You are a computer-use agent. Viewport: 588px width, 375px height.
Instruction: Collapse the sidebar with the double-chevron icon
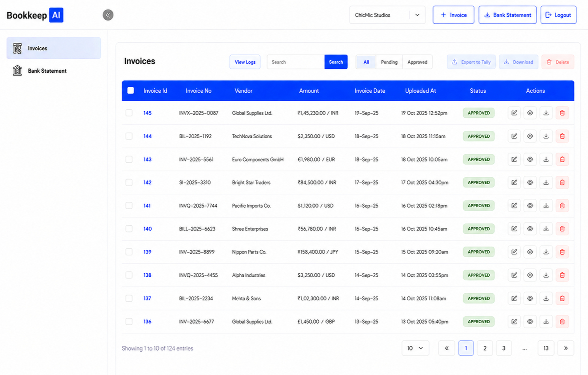click(x=108, y=15)
